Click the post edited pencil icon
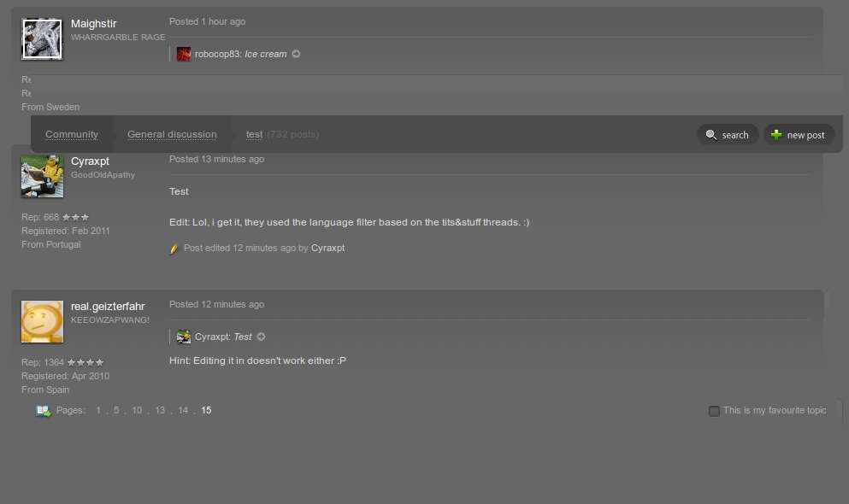Viewport: 849px width, 504px height. pos(174,249)
